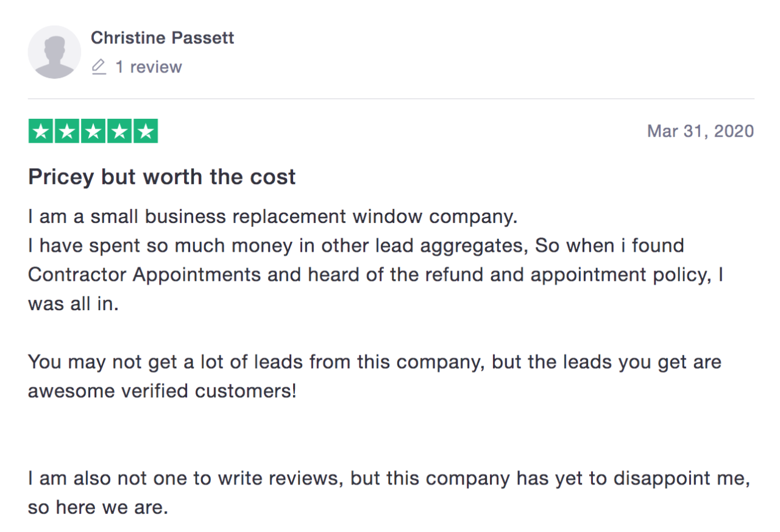The height and width of the screenshot is (532, 780).
Task: Open the "Pricey but worth the cost" title
Action: (x=162, y=177)
